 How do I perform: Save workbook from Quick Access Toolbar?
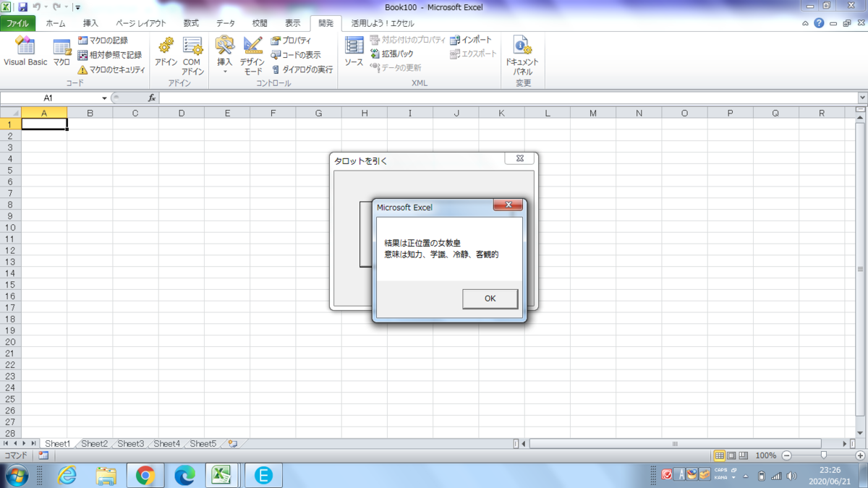tap(22, 7)
